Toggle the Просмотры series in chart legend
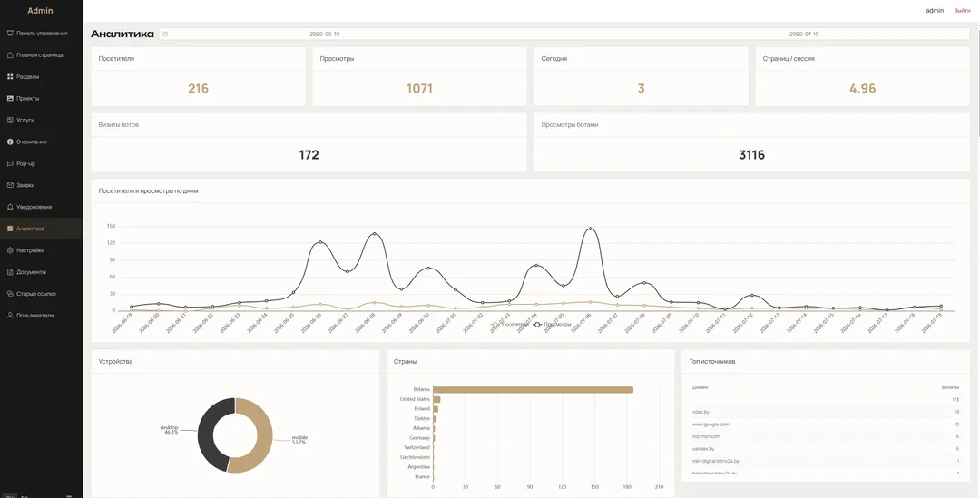 pyautogui.click(x=553, y=325)
